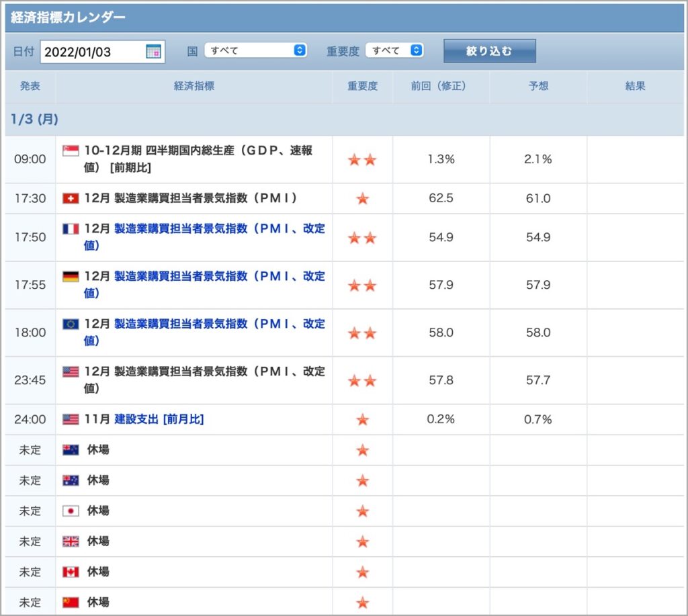This screenshot has width=688, height=616.
Task: Open the calendar date picker icon
Action: [x=153, y=51]
